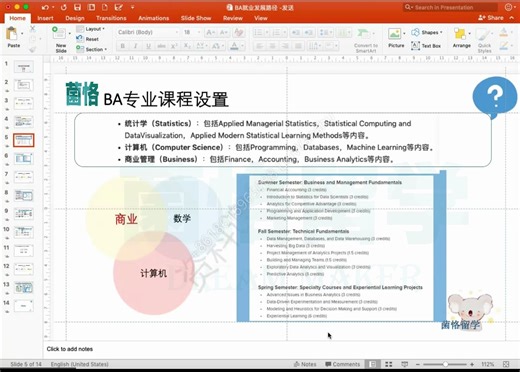Click the zoom slider handle

click(445, 364)
